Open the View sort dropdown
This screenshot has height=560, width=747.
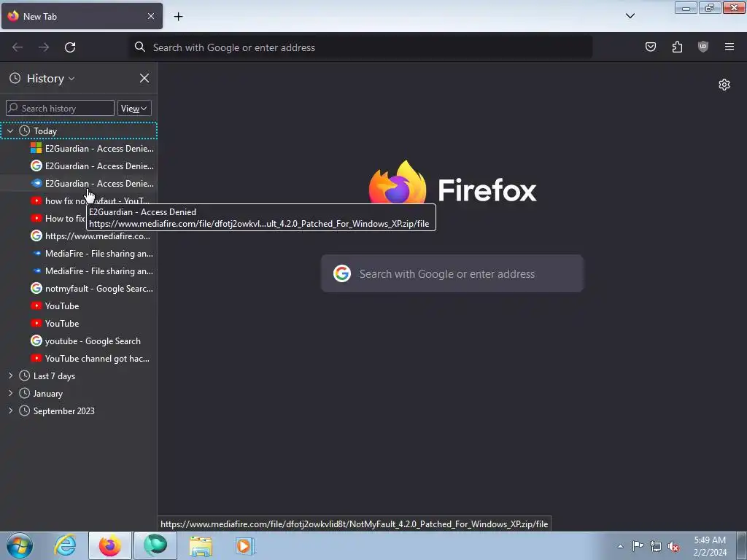pos(134,108)
